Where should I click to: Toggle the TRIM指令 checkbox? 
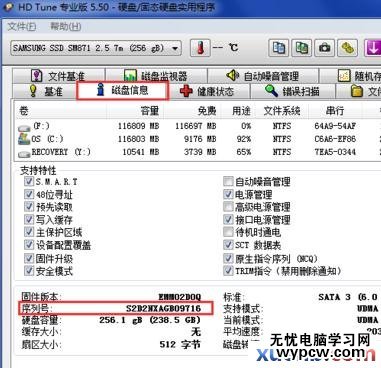pos(228,271)
